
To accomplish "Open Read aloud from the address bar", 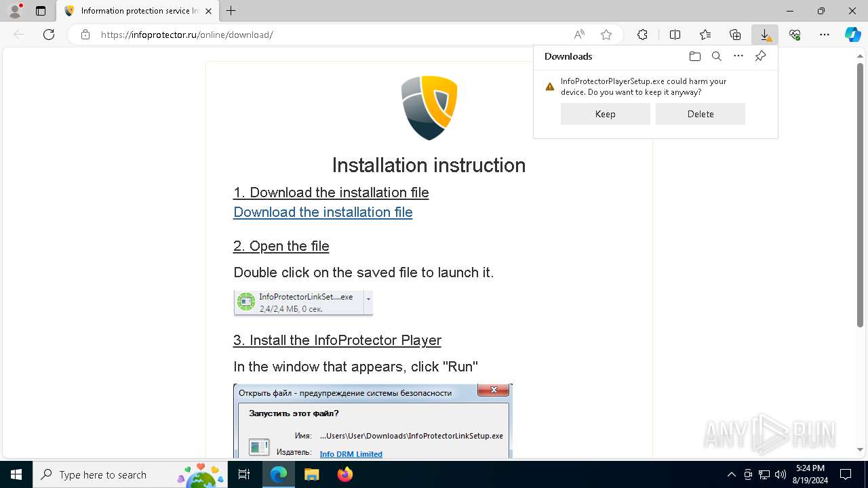I will 579,35.
